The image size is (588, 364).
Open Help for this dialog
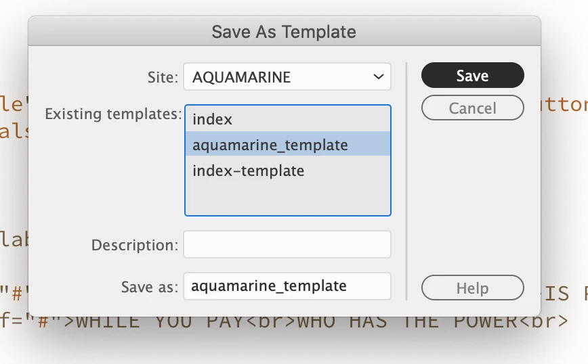click(472, 288)
